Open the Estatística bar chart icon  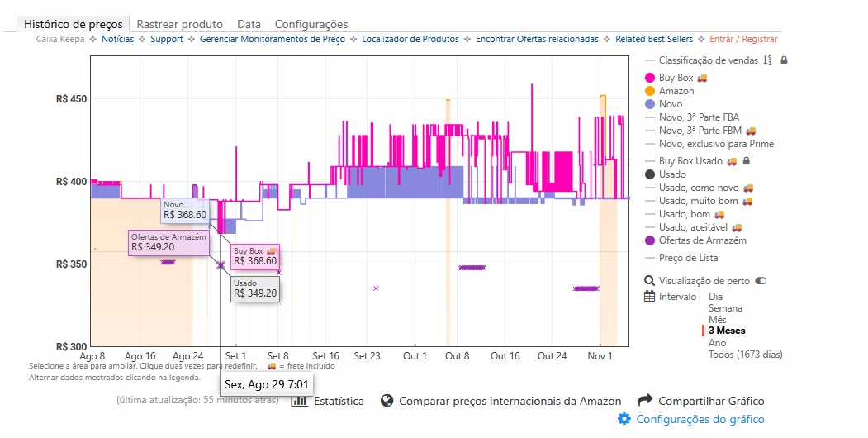(x=299, y=401)
